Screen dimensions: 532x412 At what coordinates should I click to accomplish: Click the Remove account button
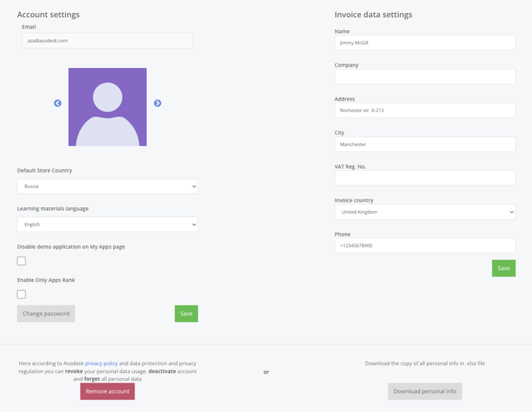(107, 391)
